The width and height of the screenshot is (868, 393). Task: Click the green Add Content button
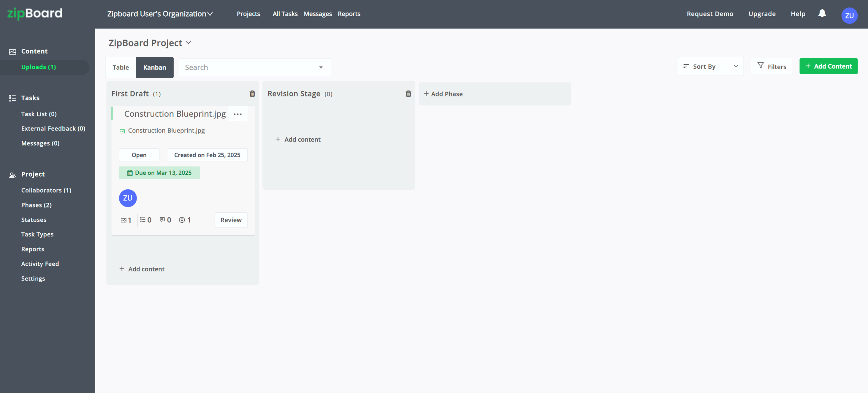(828, 66)
